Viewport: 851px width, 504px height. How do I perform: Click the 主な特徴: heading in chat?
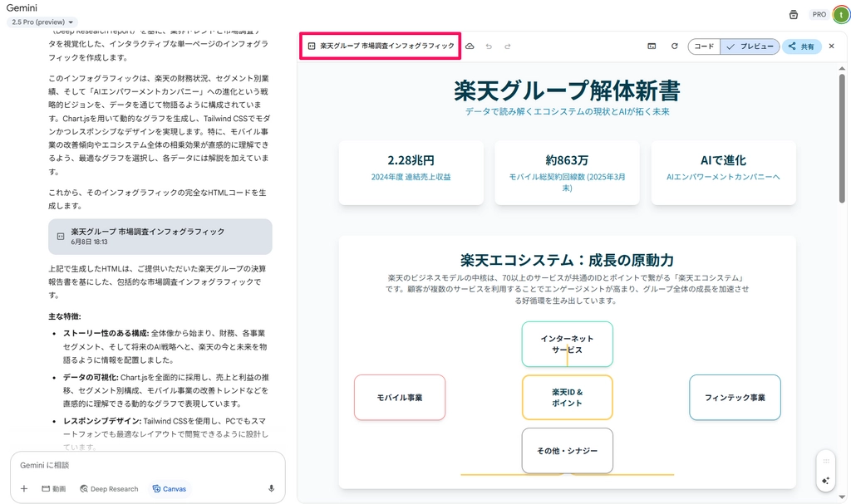click(x=65, y=316)
